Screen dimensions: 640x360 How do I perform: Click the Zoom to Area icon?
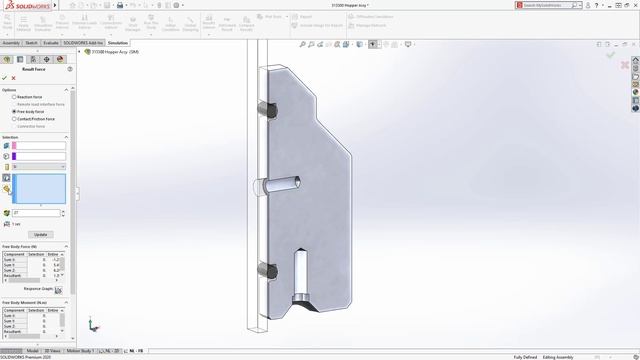tap(311, 44)
